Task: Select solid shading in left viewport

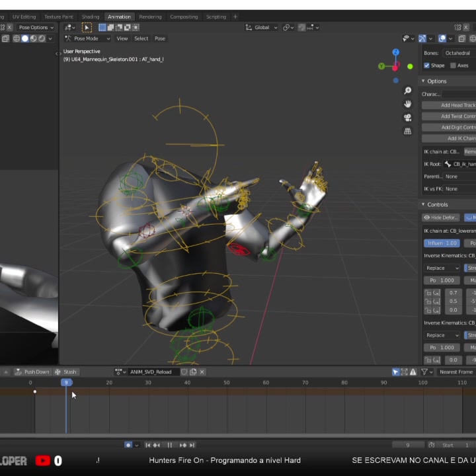Action: 25,38
